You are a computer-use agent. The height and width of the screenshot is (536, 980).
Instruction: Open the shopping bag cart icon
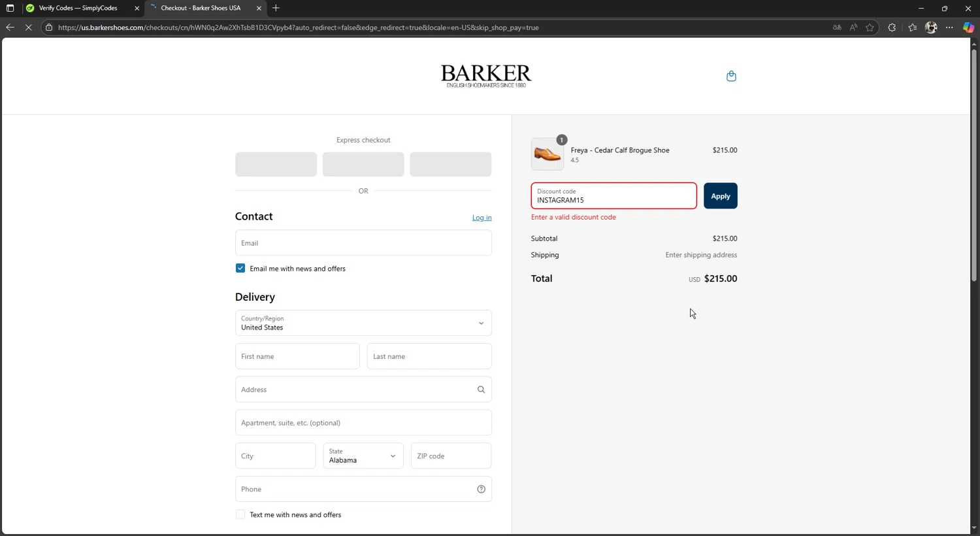pos(731,76)
